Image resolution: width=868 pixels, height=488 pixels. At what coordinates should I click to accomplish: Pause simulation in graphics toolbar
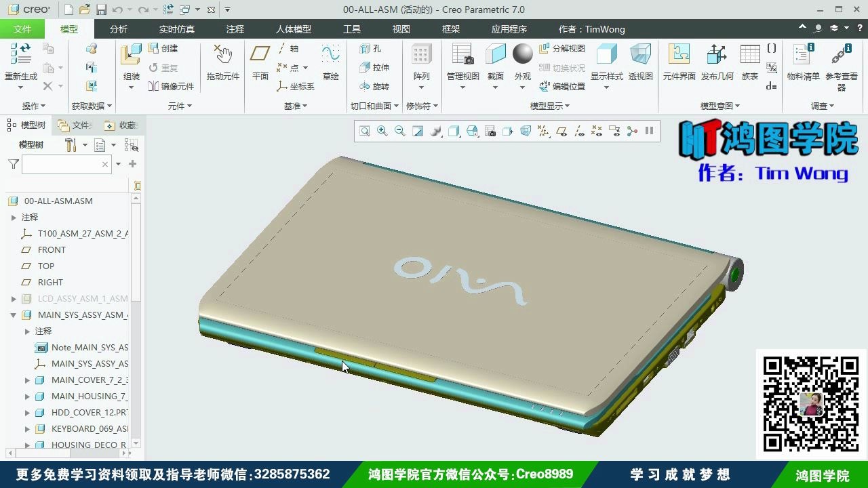tap(649, 131)
